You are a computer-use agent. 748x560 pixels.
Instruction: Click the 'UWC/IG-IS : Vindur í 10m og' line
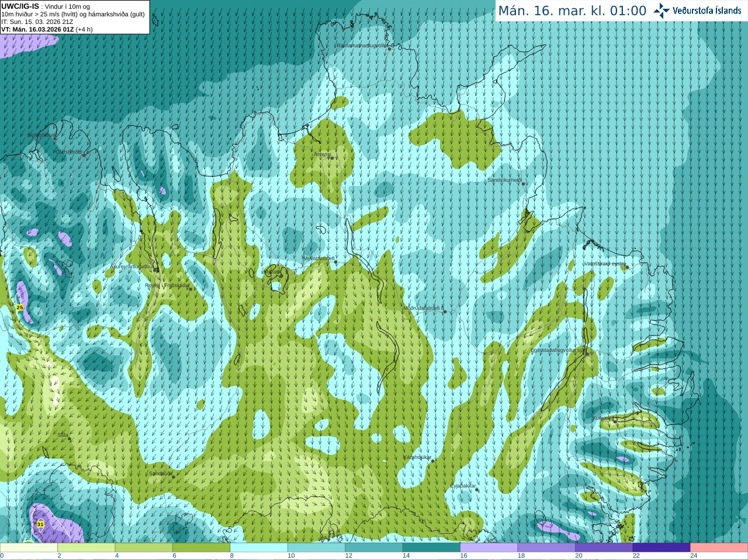pyautogui.click(x=44, y=6)
